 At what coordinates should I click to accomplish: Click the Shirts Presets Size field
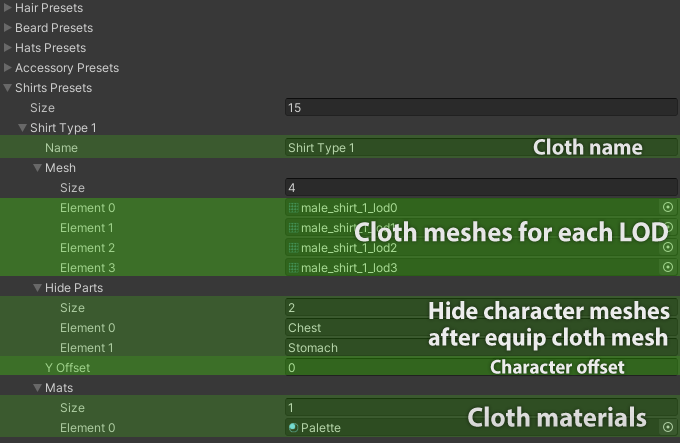point(480,107)
